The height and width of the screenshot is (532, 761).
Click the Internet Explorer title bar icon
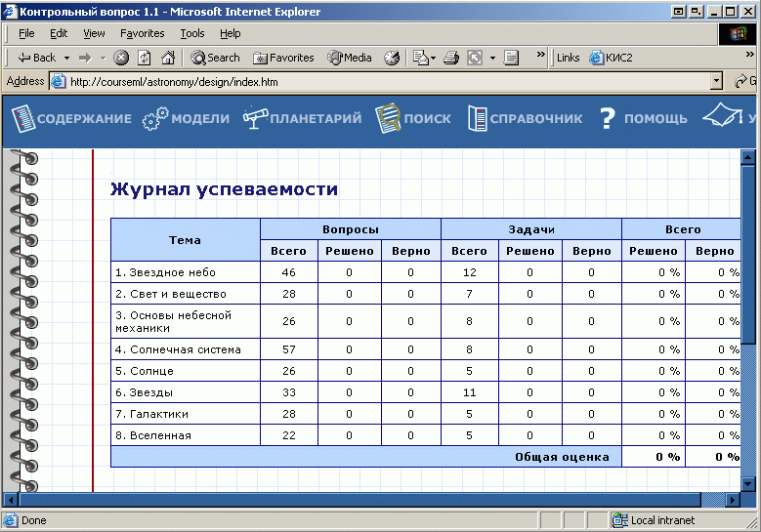[10, 11]
